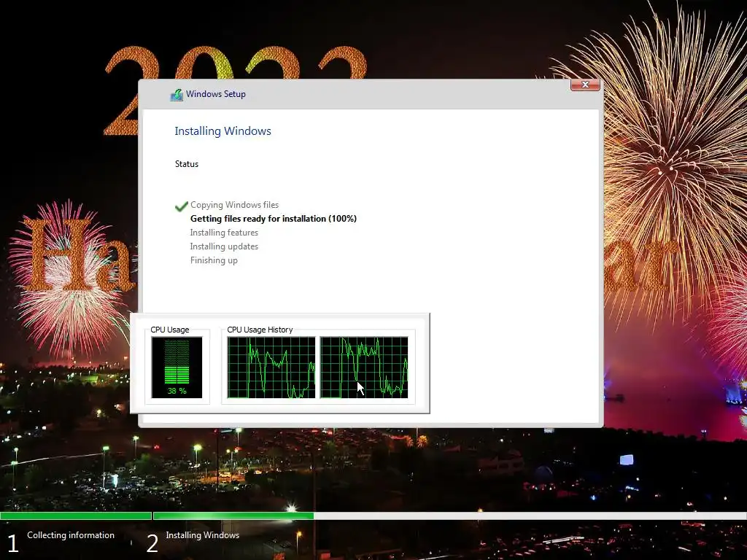
Task: Click the left CPU Usage History graph
Action: pos(271,367)
